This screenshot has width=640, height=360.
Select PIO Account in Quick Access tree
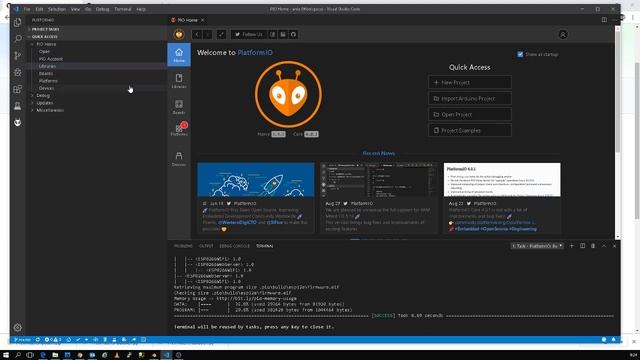[x=51, y=59]
